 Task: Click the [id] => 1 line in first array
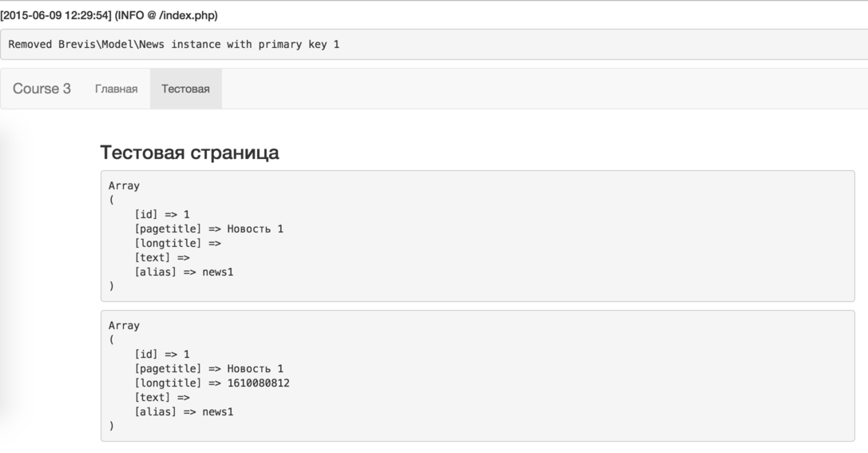[x=161, y=214]
